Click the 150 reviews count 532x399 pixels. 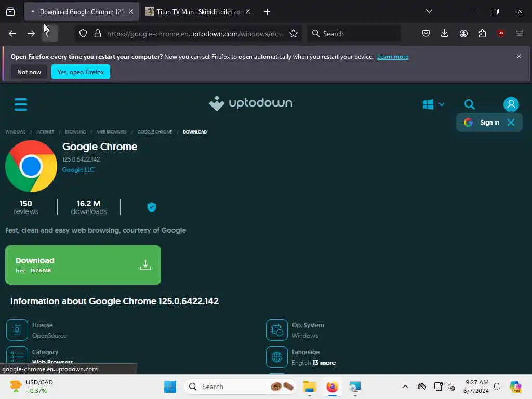point(26,207)
